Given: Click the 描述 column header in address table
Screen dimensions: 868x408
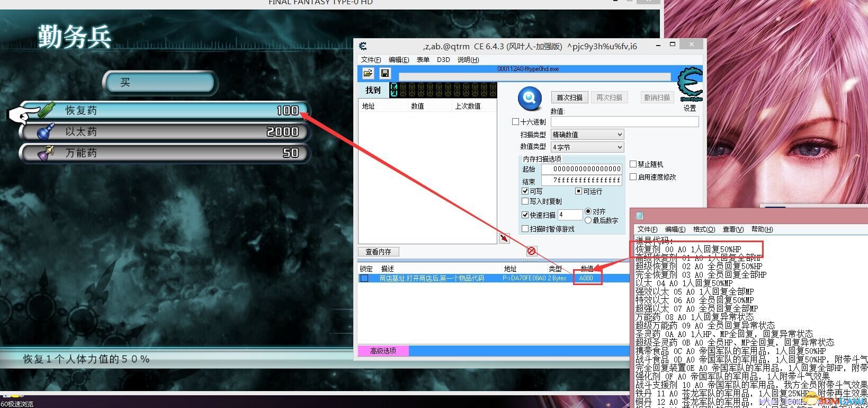Looking at the screenshot, I should tap(388, 269).
